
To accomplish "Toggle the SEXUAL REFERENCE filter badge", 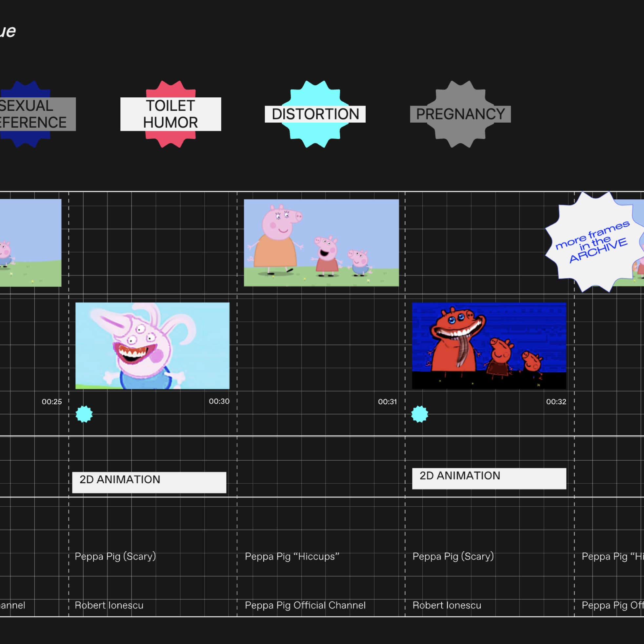I will [x=32, y=114].
